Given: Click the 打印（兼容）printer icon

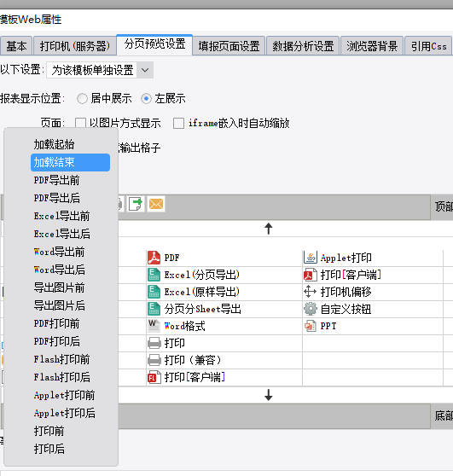Looking at the screenshot, I should pos(154,360).
